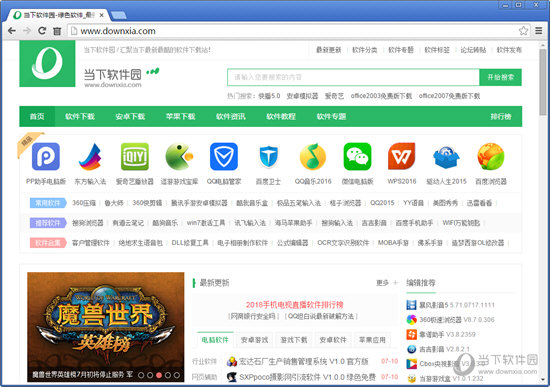Screen dimensions: 550x387
Task: Open the QQ电脑管家 shield icon
Action: pyautogui.click(x=224, y=156)
